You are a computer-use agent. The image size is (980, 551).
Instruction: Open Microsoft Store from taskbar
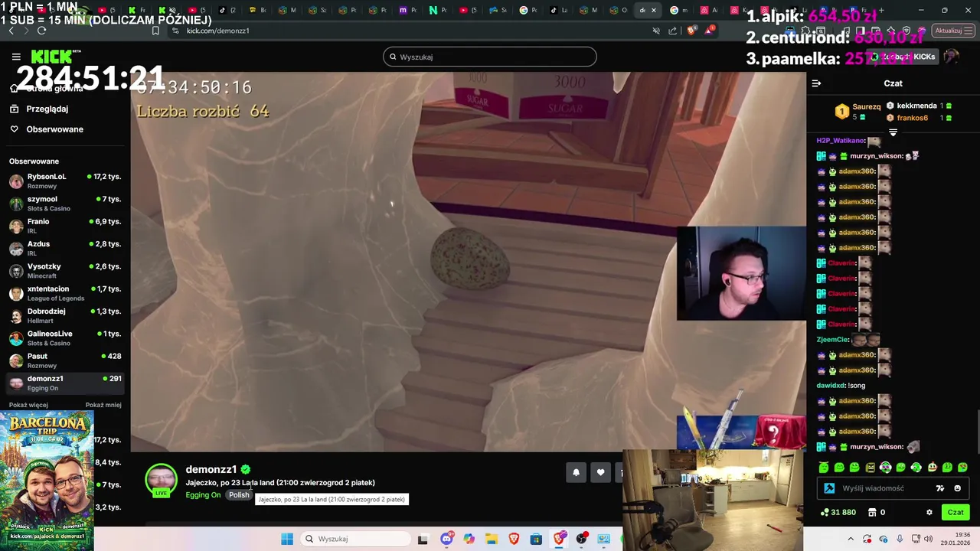(536, 539)
